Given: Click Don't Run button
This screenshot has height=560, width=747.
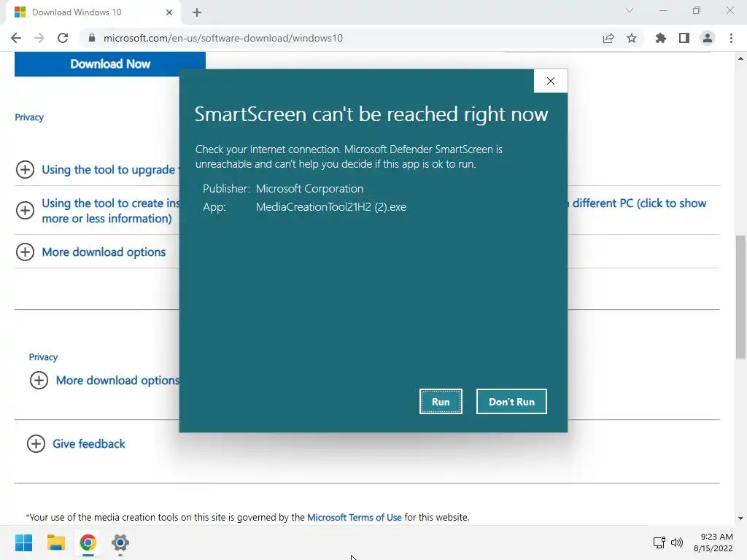Looking at the screenshot, I should click(x=511, y=402).
